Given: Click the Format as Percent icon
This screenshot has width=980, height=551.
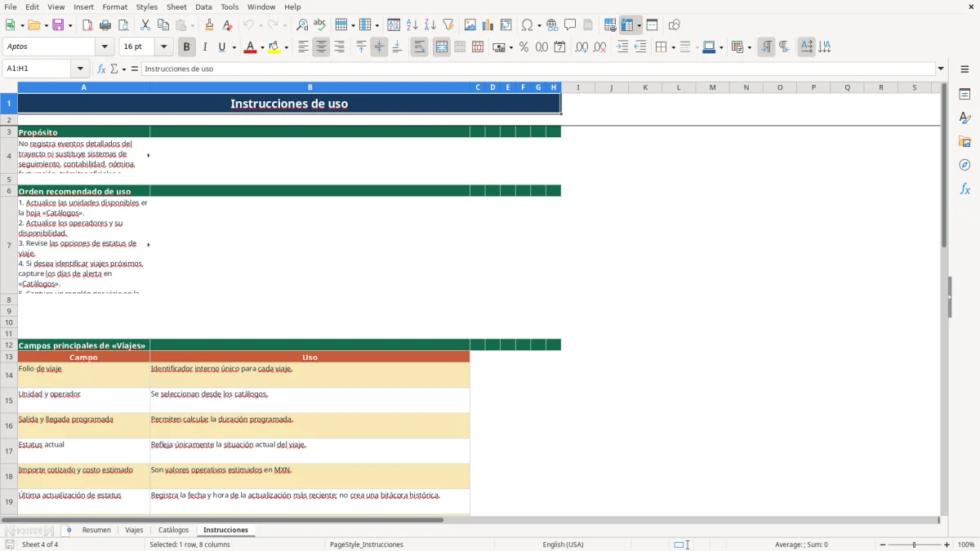Looking at the screenshot, I should [524, 47].
